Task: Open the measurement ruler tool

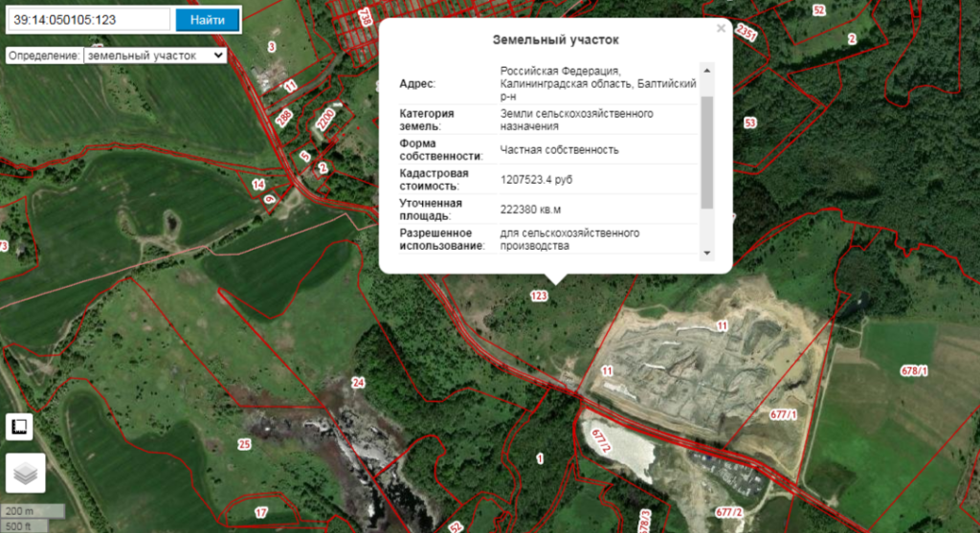Action: click(x=20, y=427)
